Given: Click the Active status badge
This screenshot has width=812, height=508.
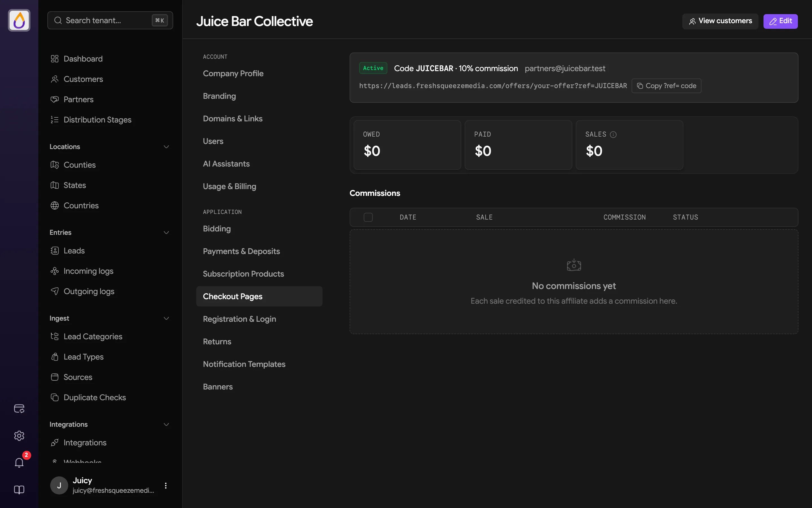Looking at the screenshot, I should (373, 68).
